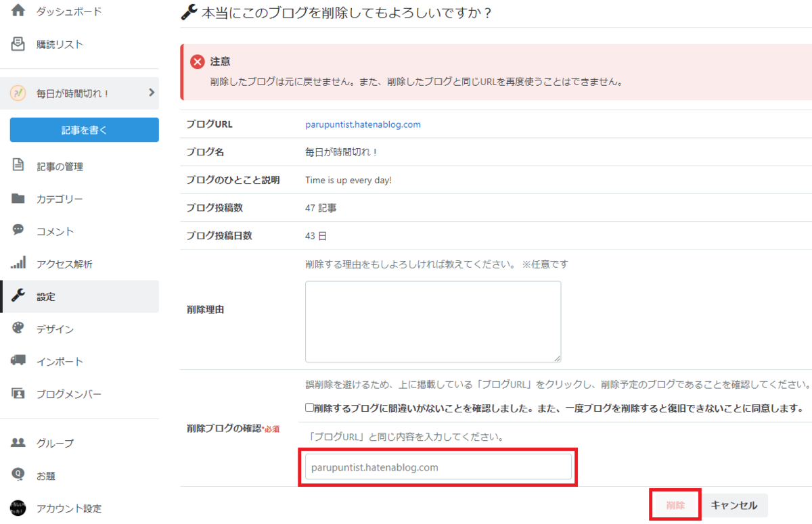Click the グループ people icon
Image resolution: width=812 pixels, height=524 pixels.
[x=18, y=443]
